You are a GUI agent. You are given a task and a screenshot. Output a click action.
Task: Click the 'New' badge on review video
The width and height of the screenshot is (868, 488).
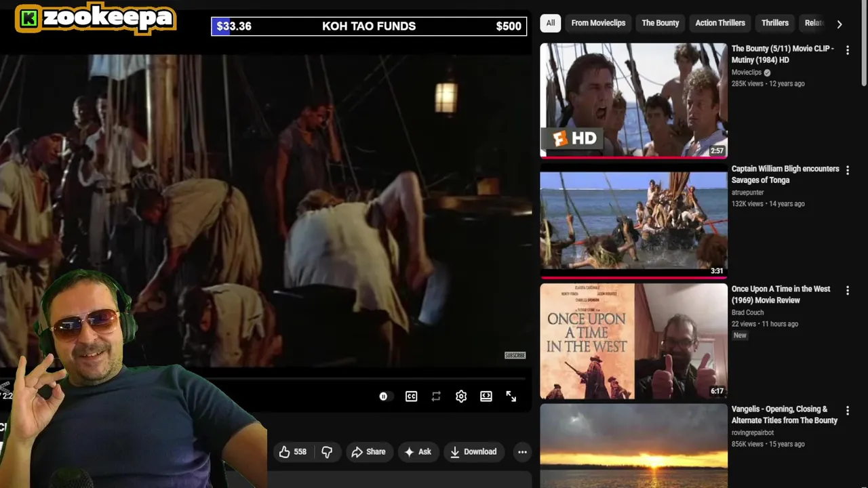740,335
